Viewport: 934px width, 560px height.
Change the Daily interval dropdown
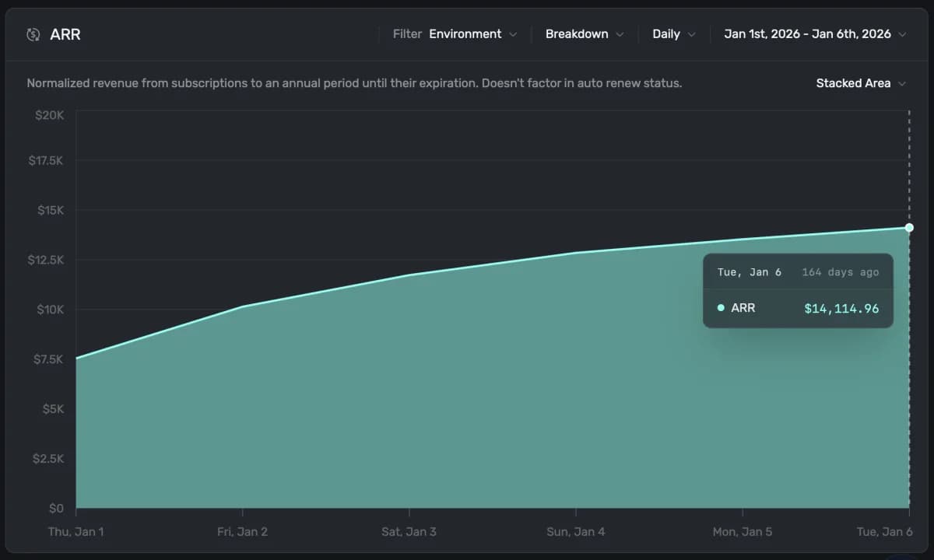tap(673, 34)
